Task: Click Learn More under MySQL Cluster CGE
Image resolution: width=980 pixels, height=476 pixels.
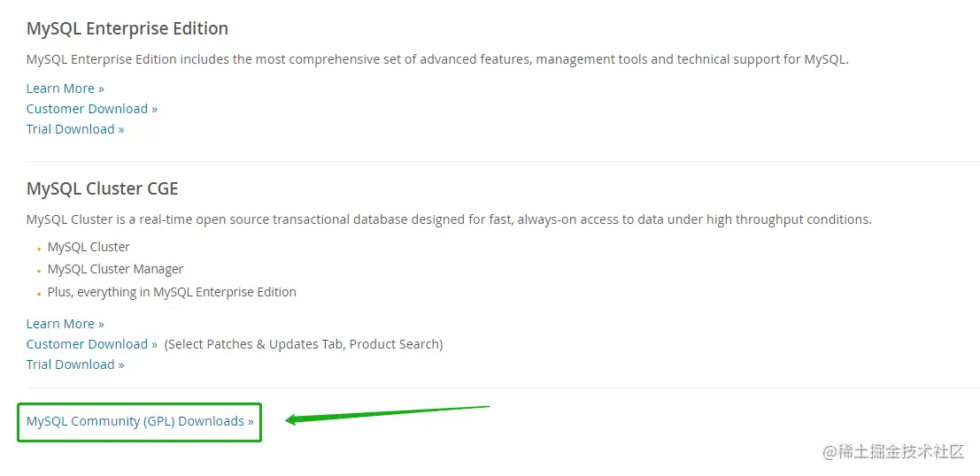Action: tap(65, 324)
